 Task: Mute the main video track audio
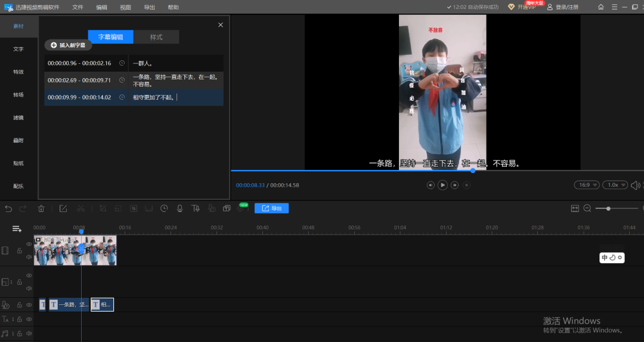pyautogui.click(x=29, y=257)
